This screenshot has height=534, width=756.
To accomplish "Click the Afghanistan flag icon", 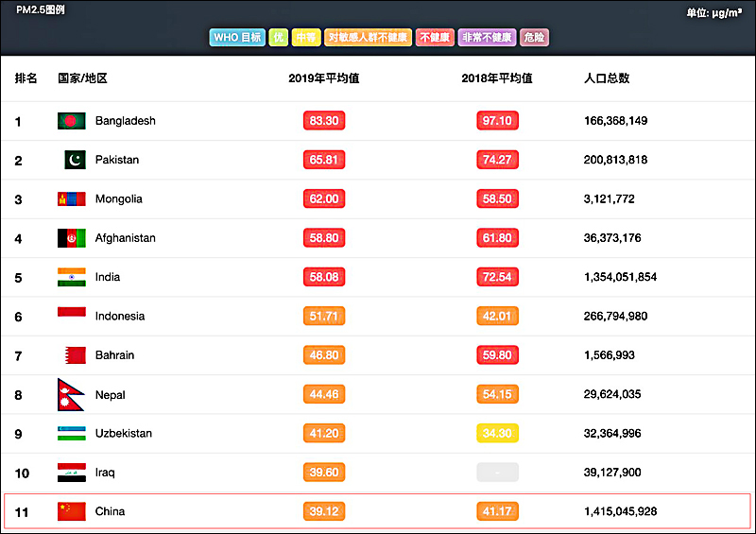I will coord(72,238).
